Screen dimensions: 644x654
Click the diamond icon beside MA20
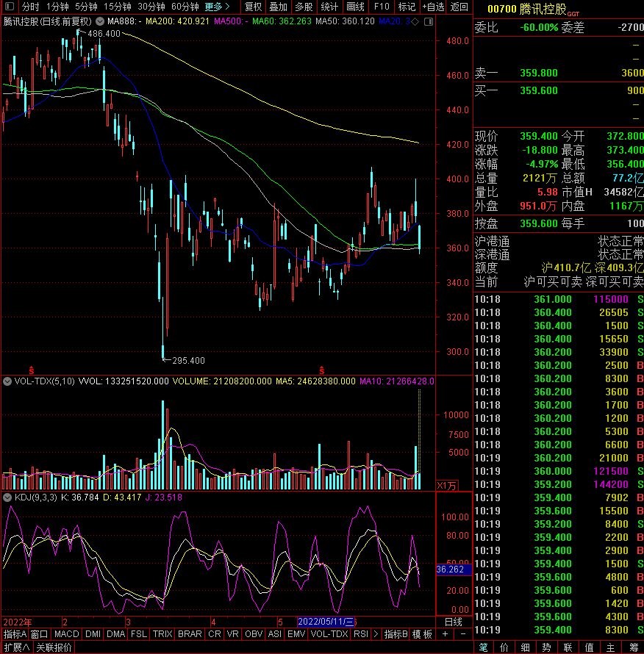pos(415,21)
